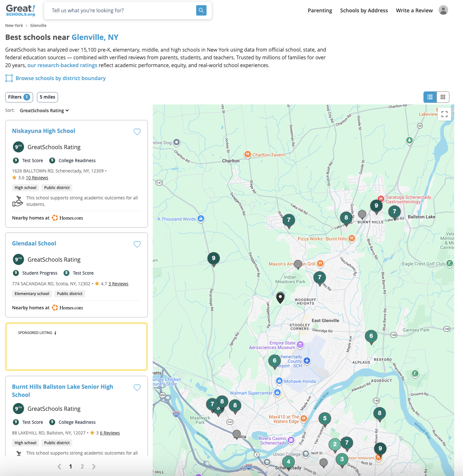This screenshot has height=476, width=463.
Task: Open the district boundary browse icon
Action: (9, 78)
